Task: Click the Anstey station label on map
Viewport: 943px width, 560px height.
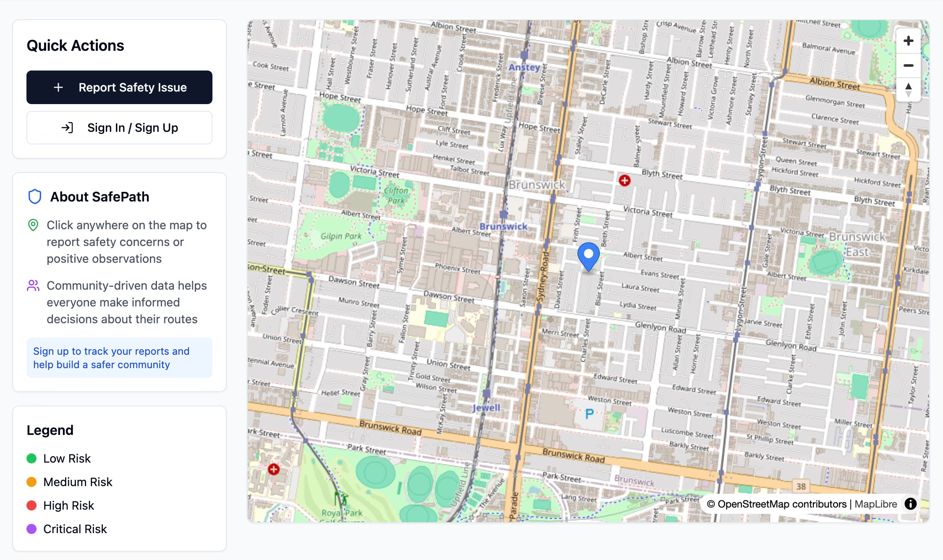Action: tap(524, 67)
